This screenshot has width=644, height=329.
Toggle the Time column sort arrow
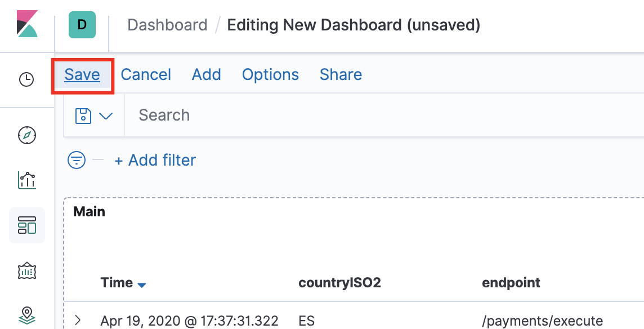(x=142, y=285)
